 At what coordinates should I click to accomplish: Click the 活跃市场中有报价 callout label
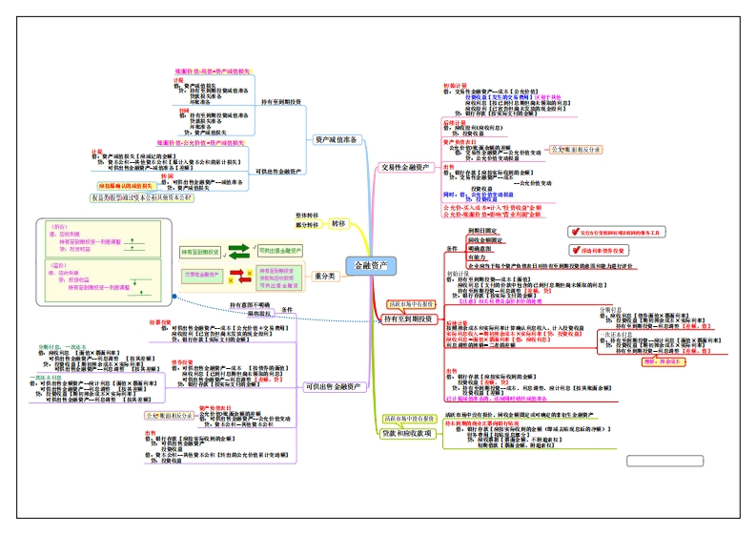(411, 304)
